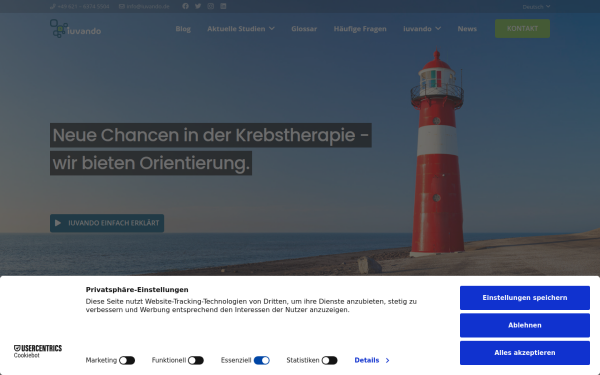Open the LinkedIn icon link
The width and height of the screenshot is (600, 375).
[223, 6]
